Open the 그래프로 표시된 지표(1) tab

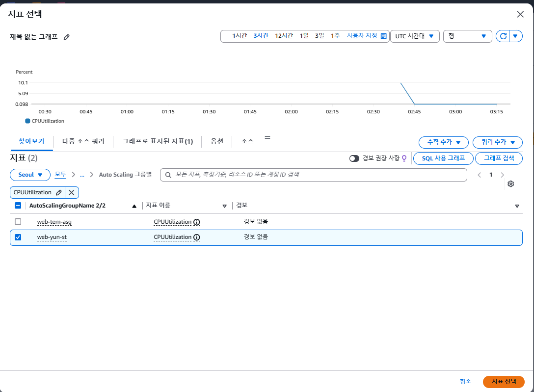pyautogui.click(x=158, y=141)
